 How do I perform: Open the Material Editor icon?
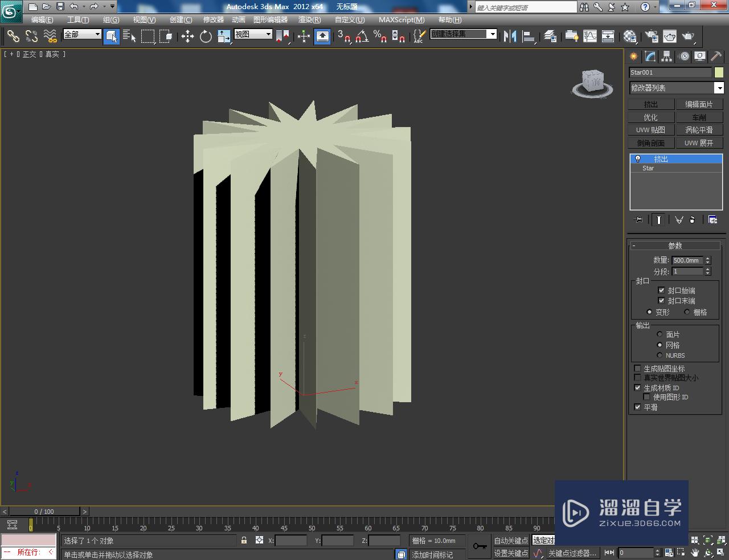click(629, 36)
